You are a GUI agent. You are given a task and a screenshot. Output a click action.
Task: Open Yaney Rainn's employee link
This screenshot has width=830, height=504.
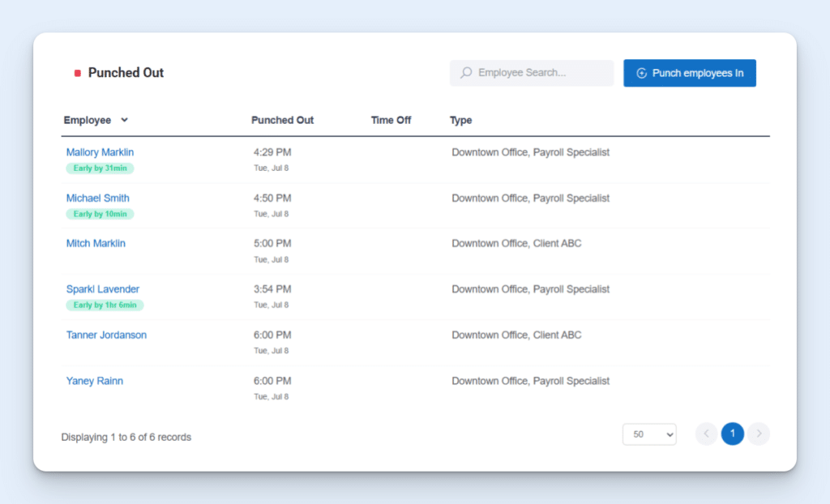(95, 381)
